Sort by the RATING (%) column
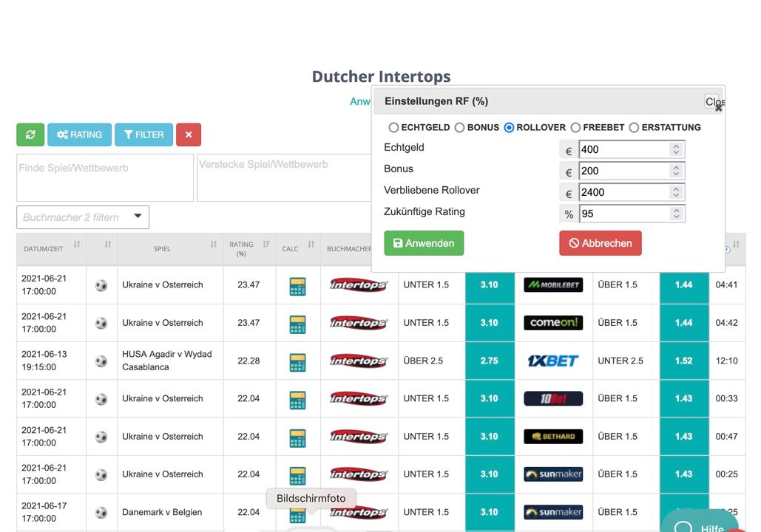 (266, 245)
